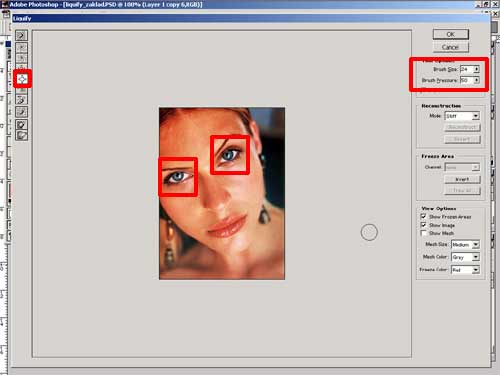Click the OK button

pyautogui.click(x=451, y=34)
